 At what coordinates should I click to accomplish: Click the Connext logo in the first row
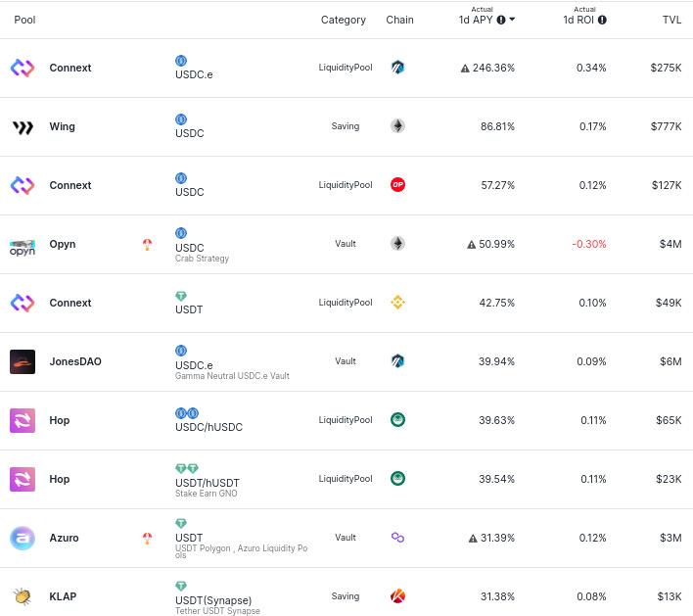(23, 68)
